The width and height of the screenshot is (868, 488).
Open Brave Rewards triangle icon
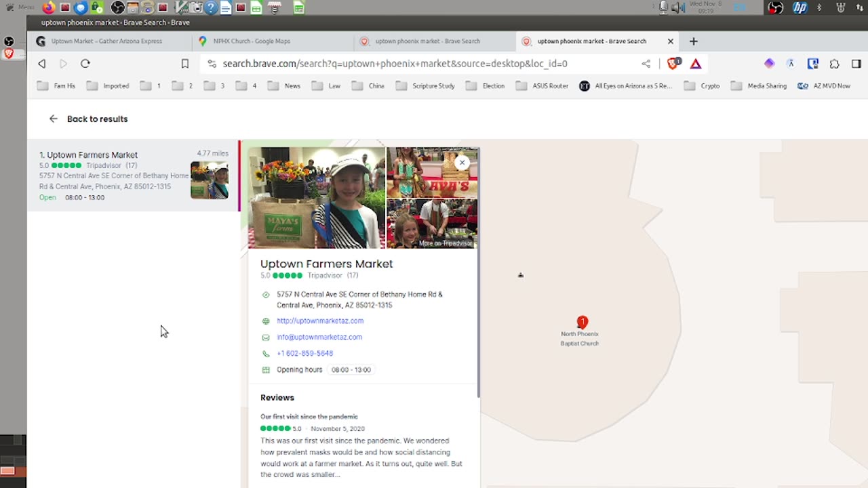696,64
